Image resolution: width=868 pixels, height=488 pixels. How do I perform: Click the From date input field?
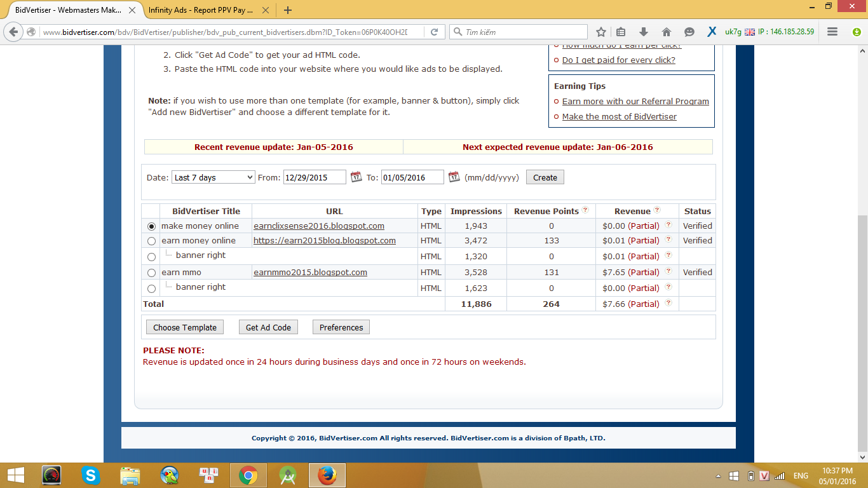pyautogui.click(x=315, y=177)
